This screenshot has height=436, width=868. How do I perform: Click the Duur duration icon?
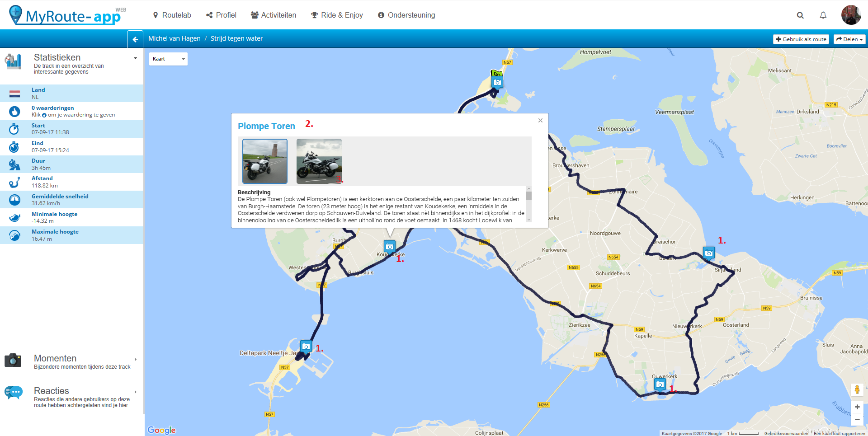[x=14, y=164]
